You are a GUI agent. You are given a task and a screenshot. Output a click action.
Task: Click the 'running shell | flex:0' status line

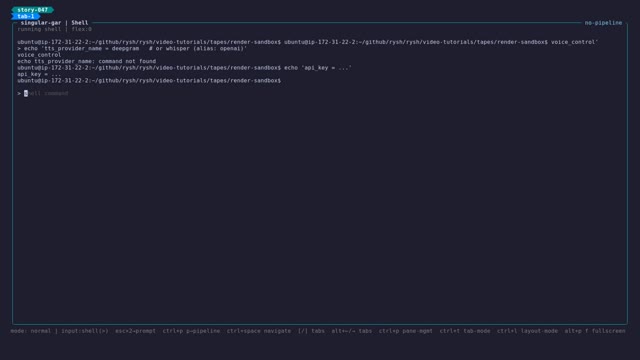tap(54, 29)
